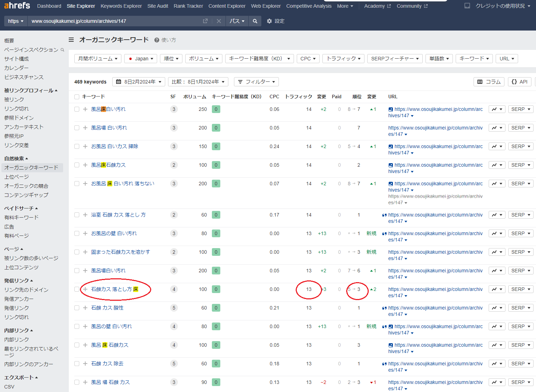Click the open-in-new-tab icon in URL field
The width and height of the screenshot is (536, 392).
tap(205, 21)
